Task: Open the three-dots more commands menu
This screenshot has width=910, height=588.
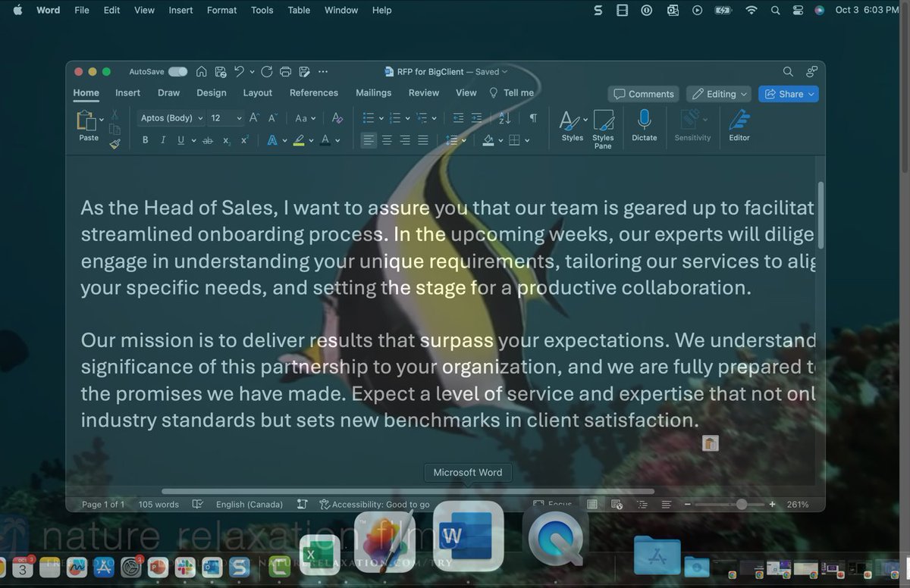Action: click(323, 72)
